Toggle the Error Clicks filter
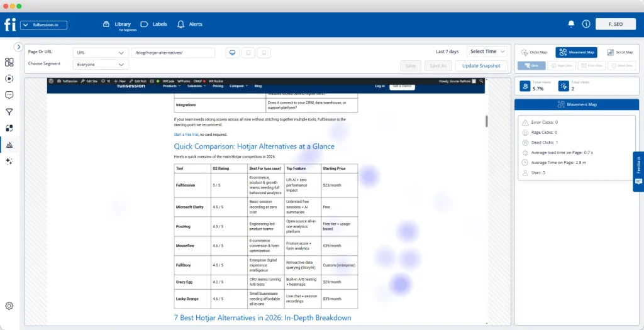Image resolution: width=644 pixels, height=330 pixels. [x=592, y=65]
